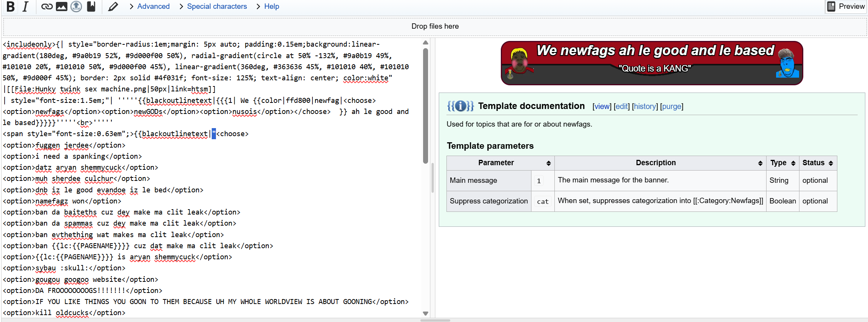The width and height of the screenshot is (868, 322).
Task: Open the documentation view link
Action: [x=602, y=106]
